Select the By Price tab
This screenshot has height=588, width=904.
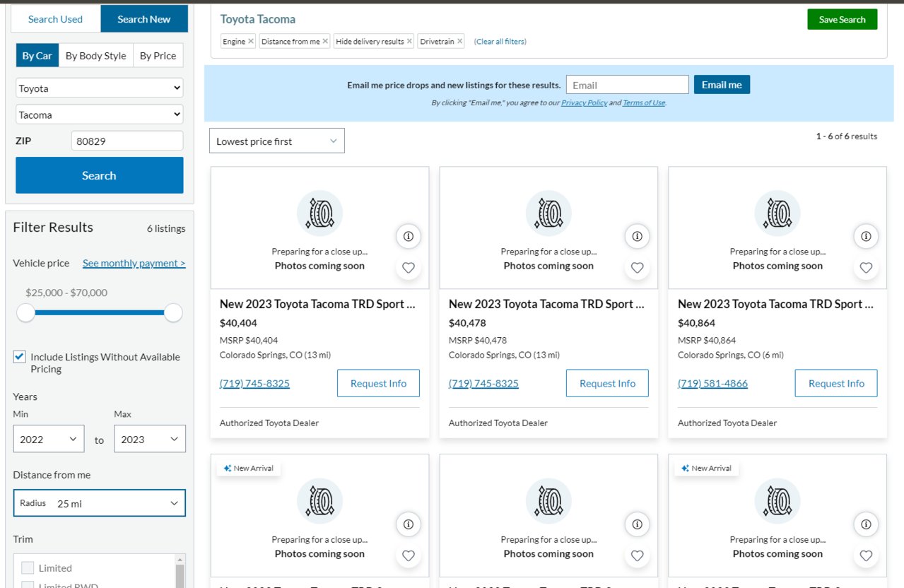click(158, 56)
